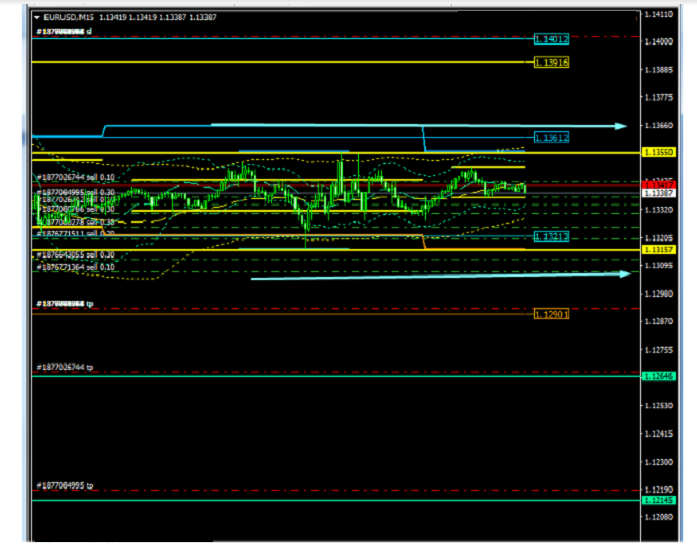The width and height of the screenshot is (697, 550).
Task: Click order #1876771364 sell 0.10 label
Action: click(76, 267)
